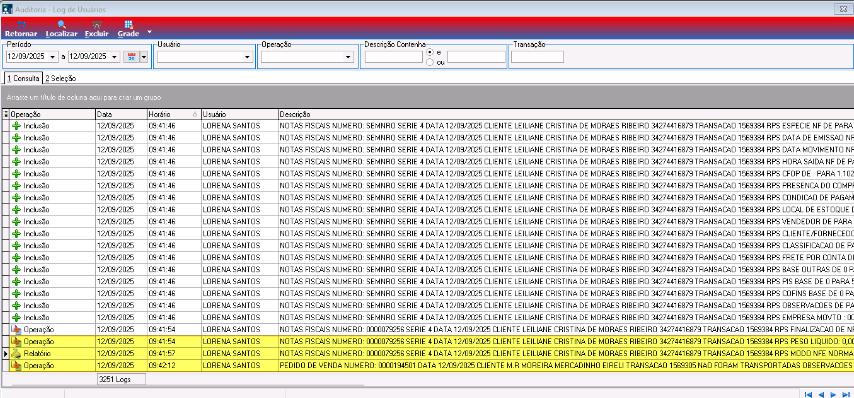This screenshot has height=398, width=854.
Task: Click green plus icon of PIS BASE row
Action: [x=16, y=281]
